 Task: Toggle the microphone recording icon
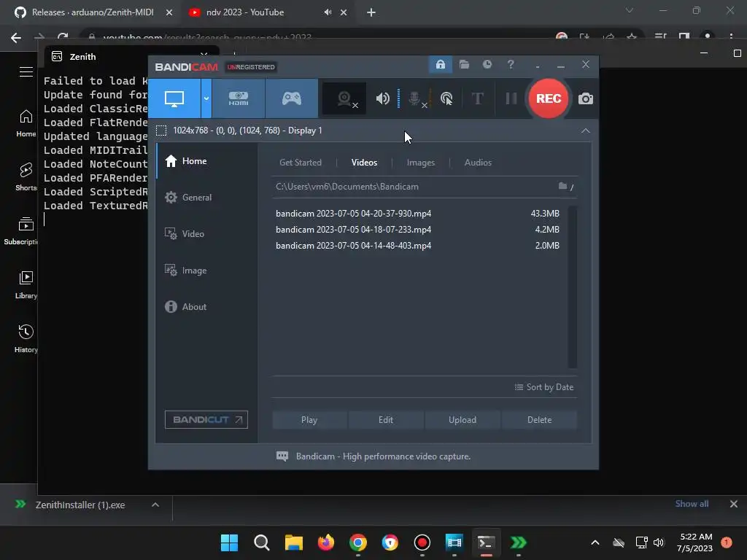415,98
